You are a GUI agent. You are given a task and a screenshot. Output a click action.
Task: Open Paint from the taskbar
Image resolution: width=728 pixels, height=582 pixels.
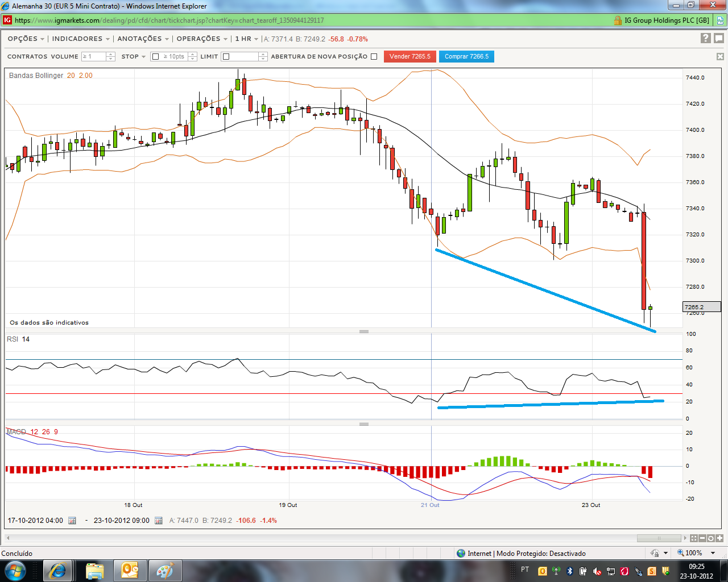(x=164, y=570)
